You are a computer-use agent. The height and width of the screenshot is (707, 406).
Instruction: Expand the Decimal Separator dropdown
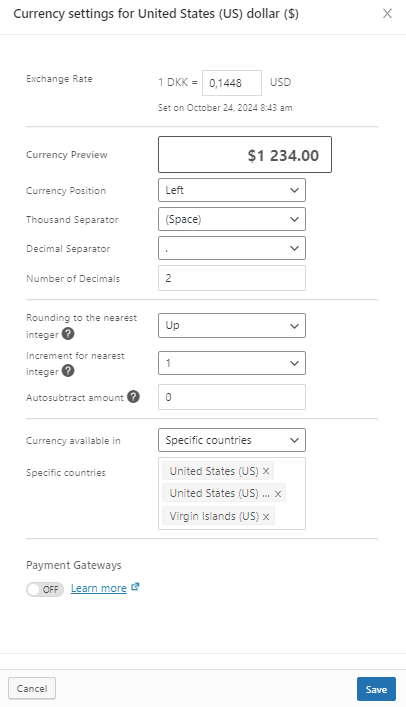[x=232, y=248]
